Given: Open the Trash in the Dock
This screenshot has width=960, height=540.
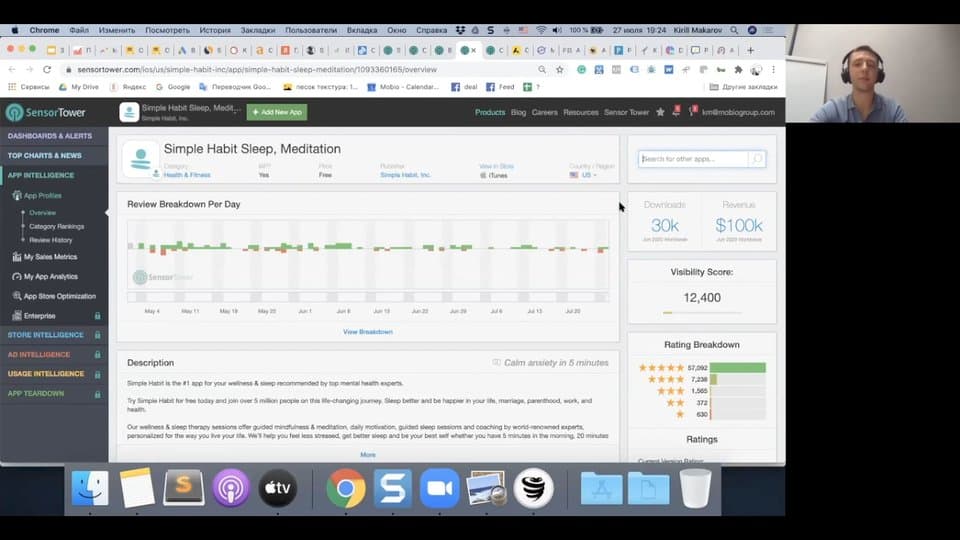Looking at the screenshot, I should pos(696,488).
